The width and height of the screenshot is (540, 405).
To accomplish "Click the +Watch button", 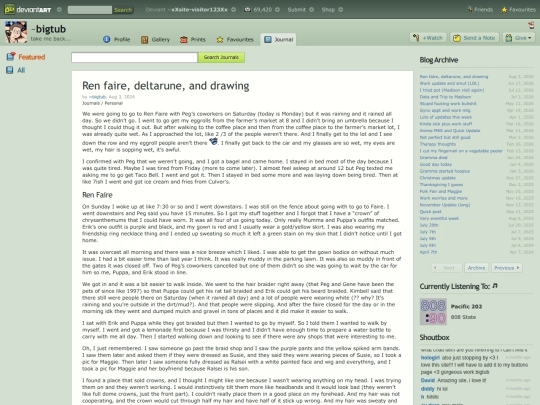I will click(x=428, y=38).
